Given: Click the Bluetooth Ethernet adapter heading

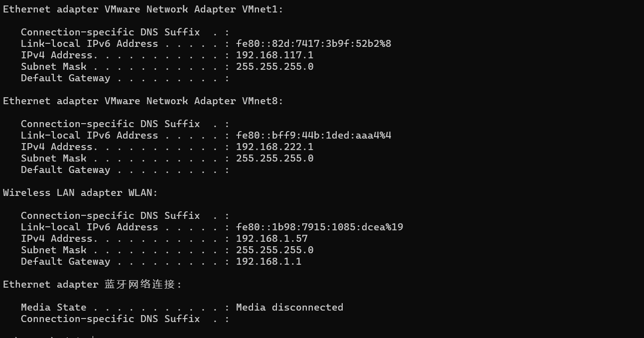Looking at the screenshot, I should (93, 284).
